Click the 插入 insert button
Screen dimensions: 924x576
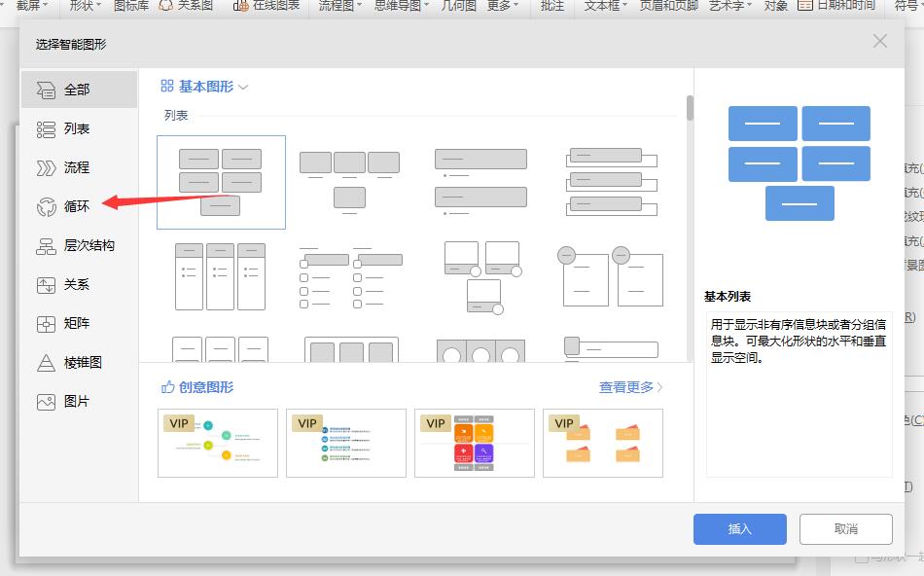click(x=739, y=529)
